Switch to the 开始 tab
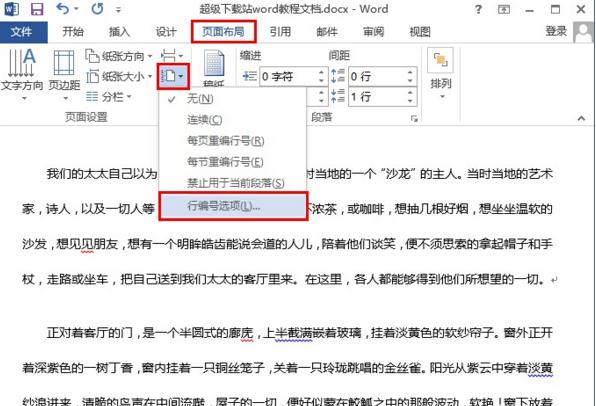This screenshot has height=406, width=596. click(72, 32)
